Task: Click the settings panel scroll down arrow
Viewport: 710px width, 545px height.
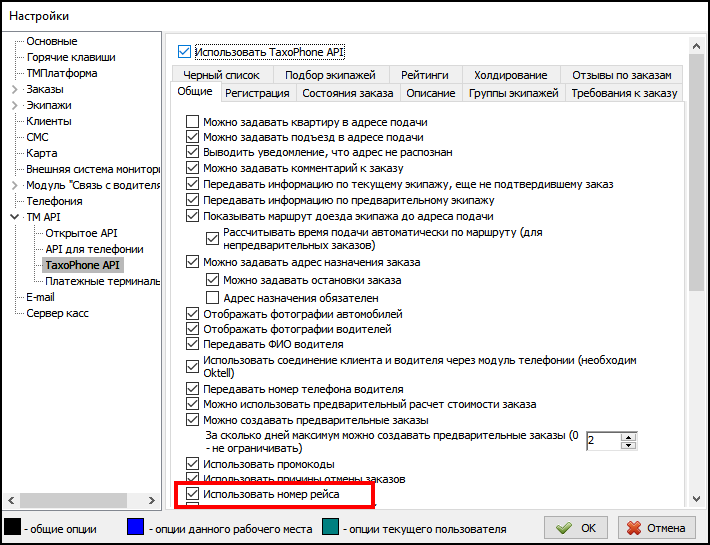Action: tap(696, 499)
